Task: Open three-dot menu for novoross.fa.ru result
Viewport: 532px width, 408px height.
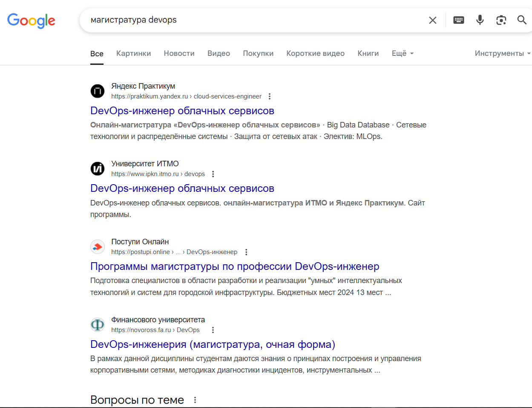Action: click(x=213, y=330)
